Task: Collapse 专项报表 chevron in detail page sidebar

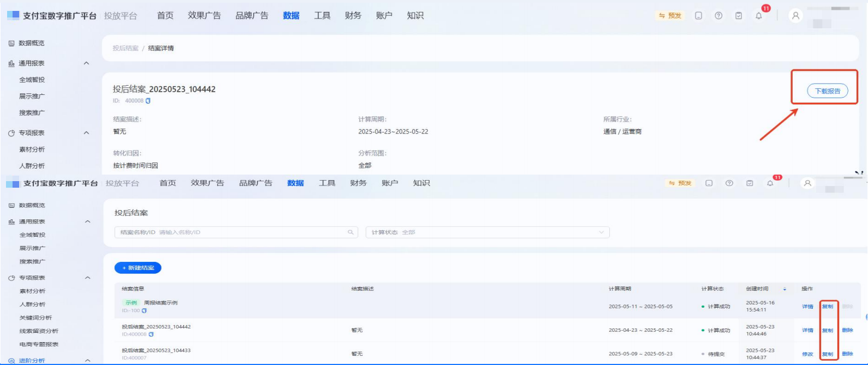Action: pyautogui.click(x=86, y=133)
